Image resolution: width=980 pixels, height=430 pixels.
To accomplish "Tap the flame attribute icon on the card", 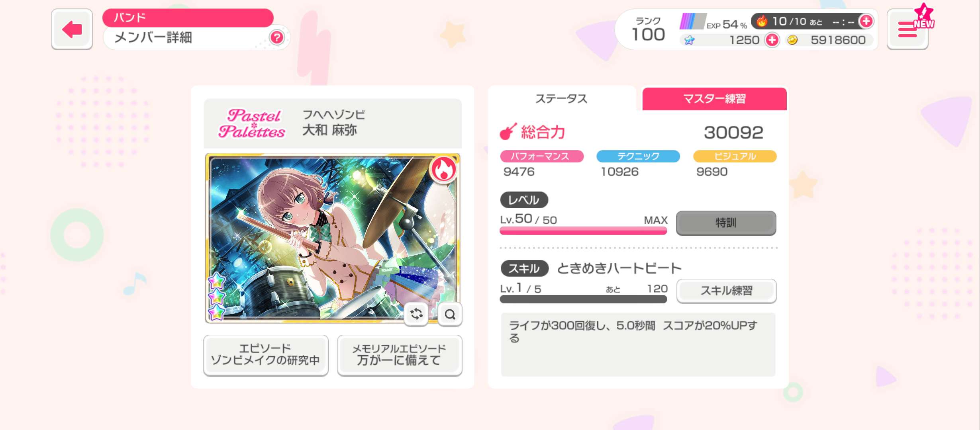I will pos(443,169).
